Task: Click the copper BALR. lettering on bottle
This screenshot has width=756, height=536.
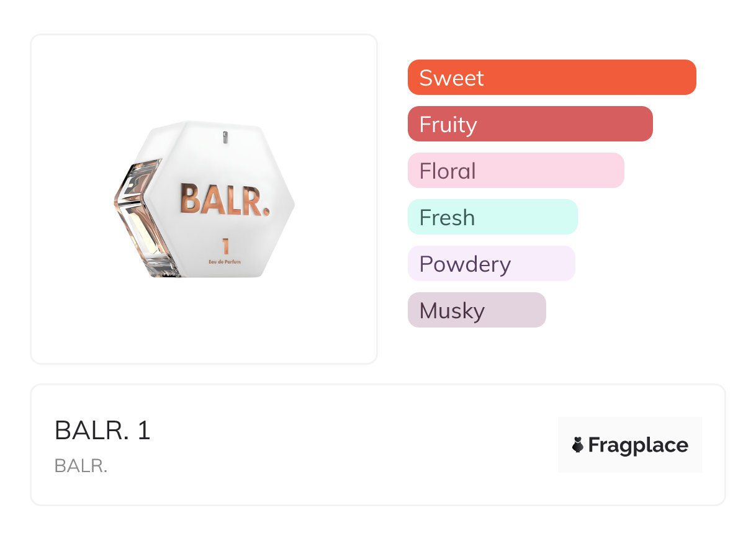Action: click(x=225, y=199)
